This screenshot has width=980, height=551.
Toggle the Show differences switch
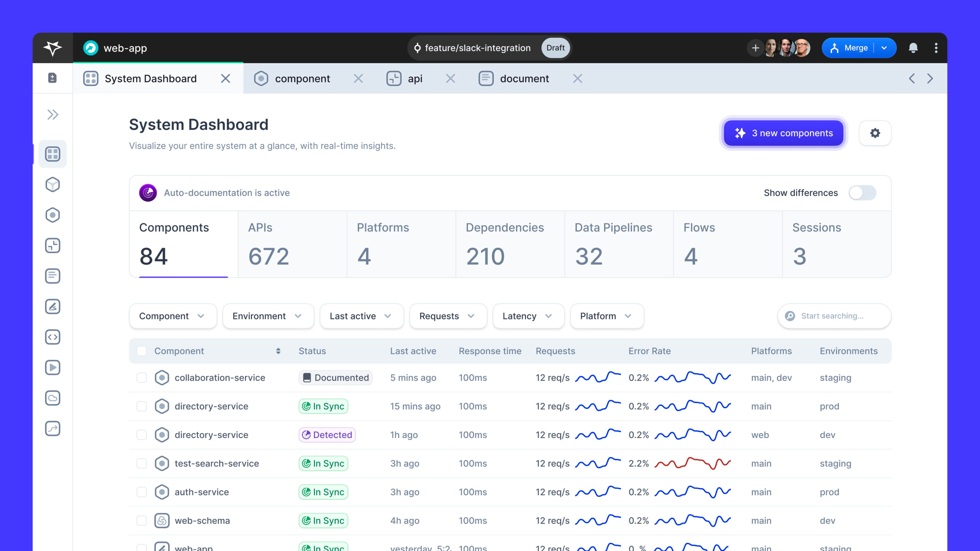tap(862, 193)
